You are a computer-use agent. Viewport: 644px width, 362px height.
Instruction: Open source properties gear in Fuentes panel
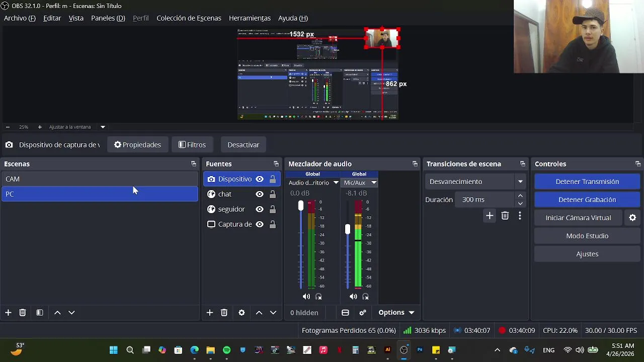tap(242, 313)
